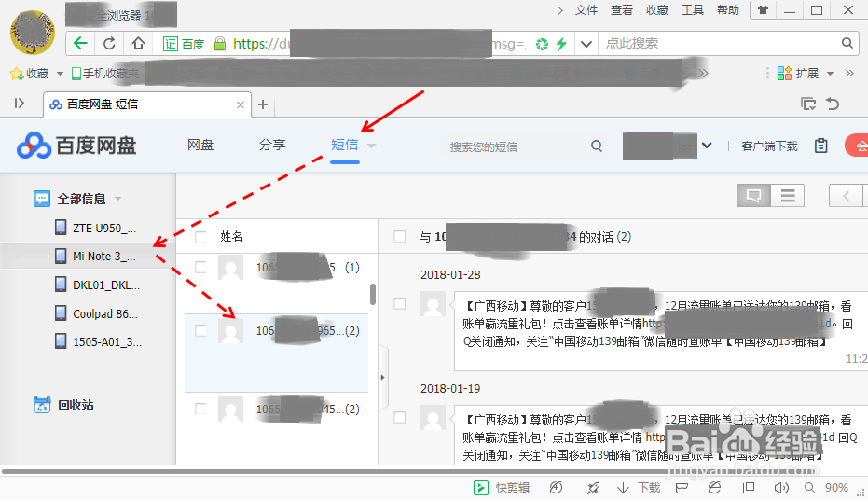Click the sidebar toggle icon left of tabs
This screenshot has width=868, height=500.
coord(20,104)
